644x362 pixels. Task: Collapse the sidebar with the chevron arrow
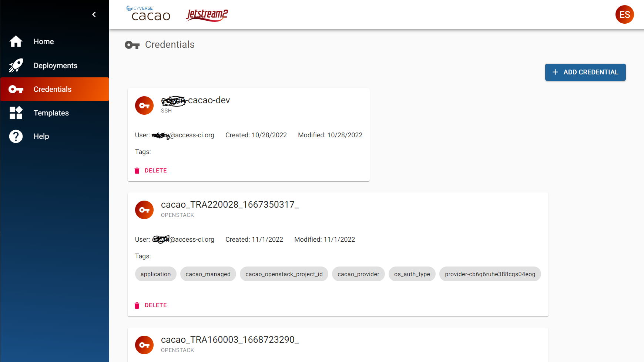tap(94, 14)
